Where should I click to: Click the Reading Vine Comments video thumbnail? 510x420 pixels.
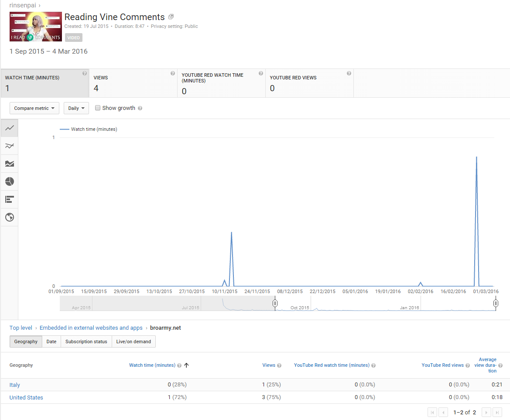(x=36, y=27)
